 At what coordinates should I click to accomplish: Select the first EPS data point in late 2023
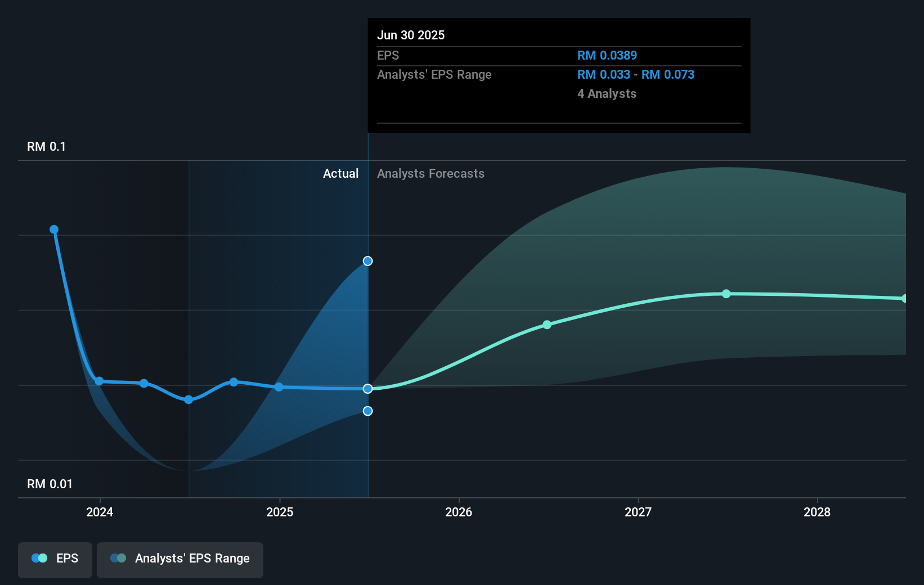click(54, 229)
